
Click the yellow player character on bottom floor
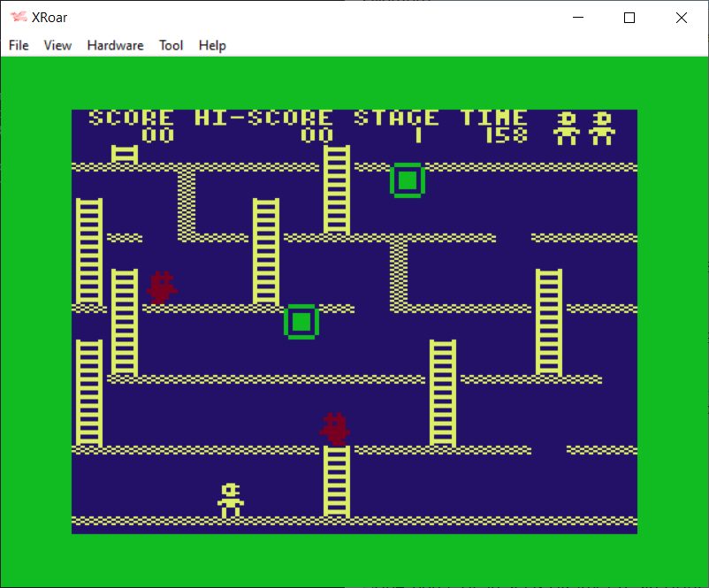231,500
